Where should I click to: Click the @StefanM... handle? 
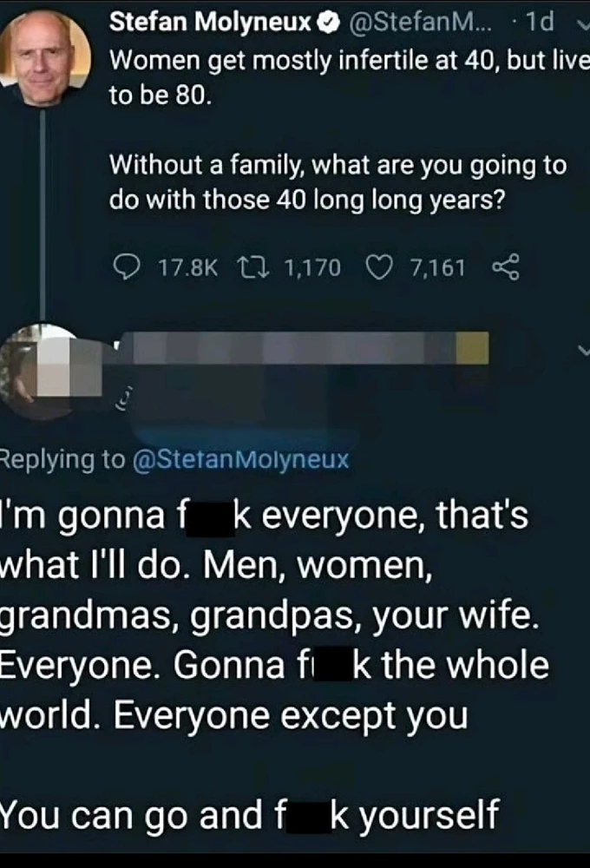coord(409,24)
